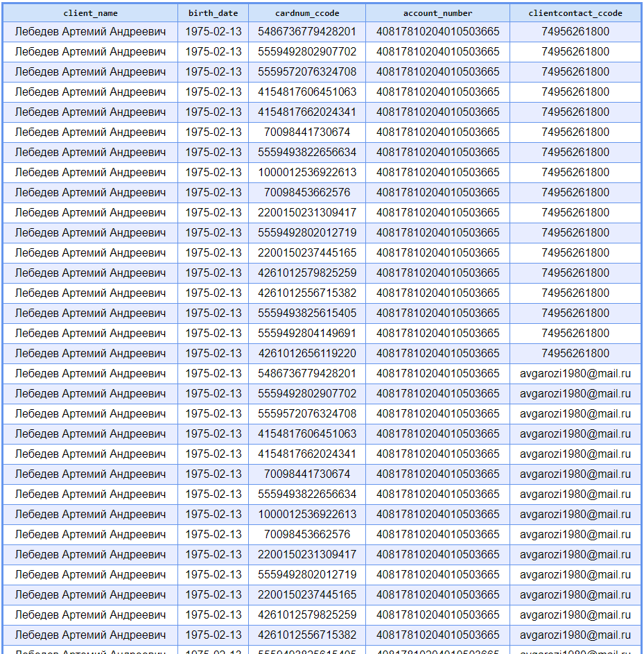The width and height of the screenshot is (644, 654).
Task: Select the clientcontact_ccode column header
Action: [575, 13]
